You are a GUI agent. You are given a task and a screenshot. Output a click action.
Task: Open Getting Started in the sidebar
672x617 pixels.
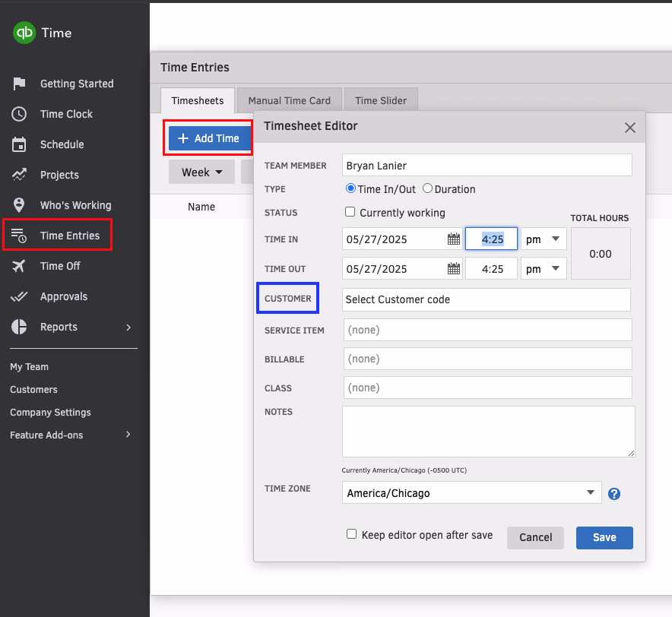pyautogui.click(x=77, y=84)
